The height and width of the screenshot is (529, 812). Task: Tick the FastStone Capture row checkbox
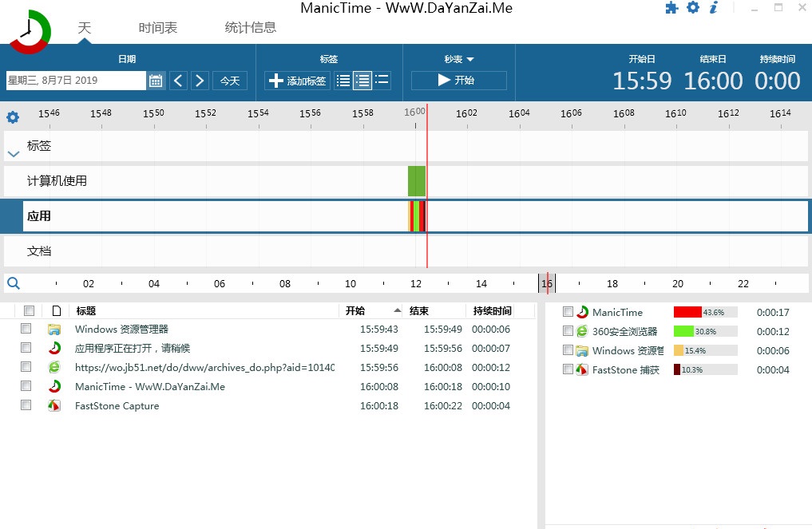tap(26, 405)
